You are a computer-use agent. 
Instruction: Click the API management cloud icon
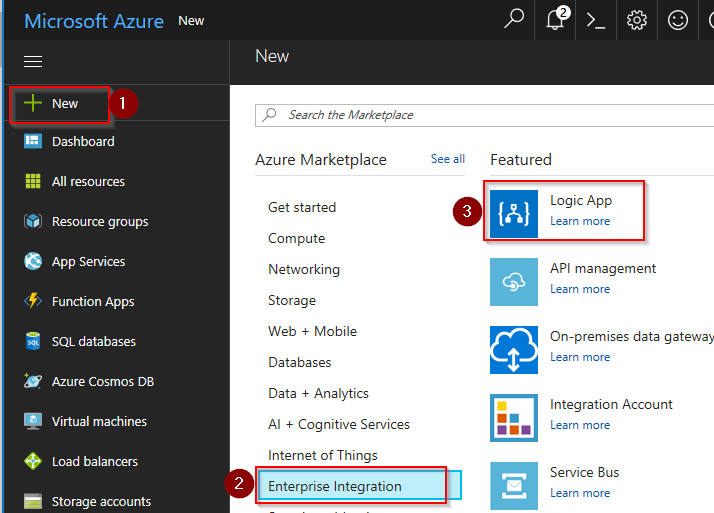pos(514,282)
